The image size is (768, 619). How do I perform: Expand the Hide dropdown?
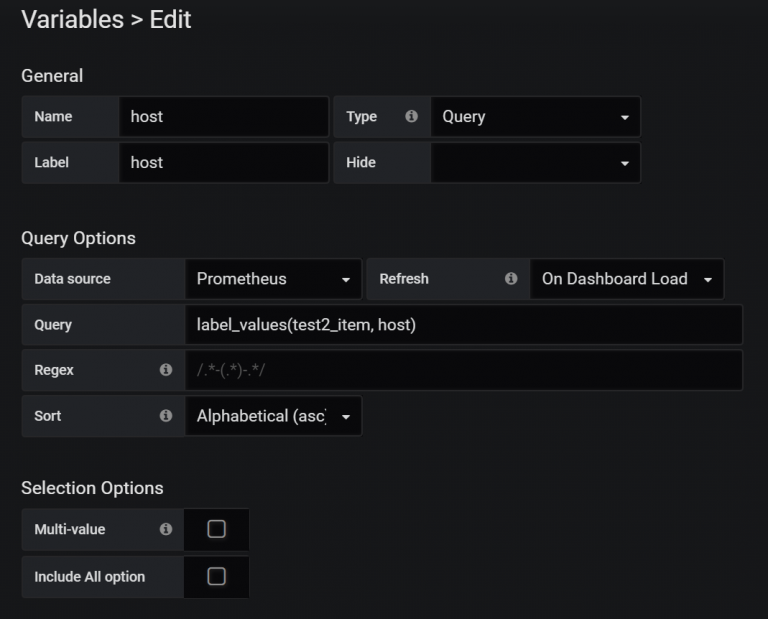click(535, 162)
